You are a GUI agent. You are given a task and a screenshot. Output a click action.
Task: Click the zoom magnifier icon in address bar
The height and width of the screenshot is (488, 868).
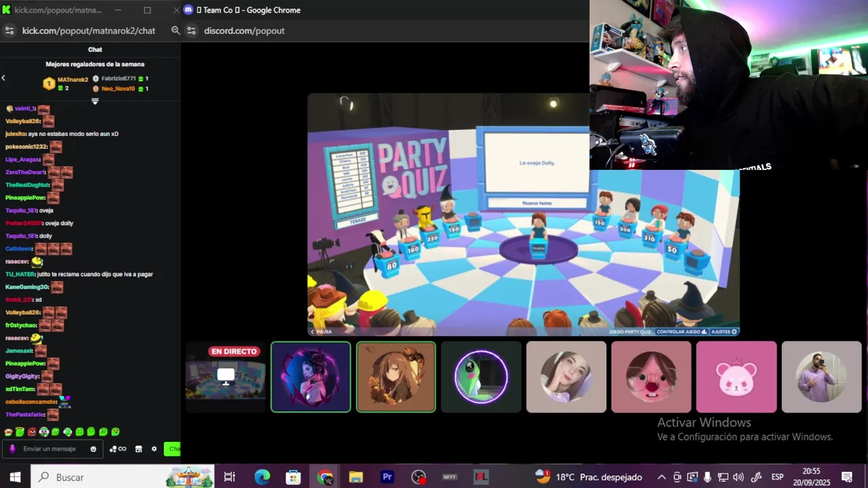[x=176, y=30]
